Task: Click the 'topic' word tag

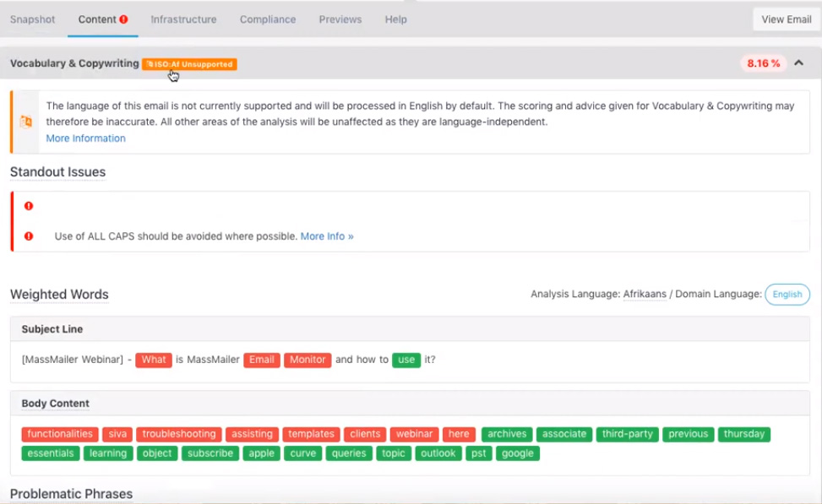Action: click(394, 453)
